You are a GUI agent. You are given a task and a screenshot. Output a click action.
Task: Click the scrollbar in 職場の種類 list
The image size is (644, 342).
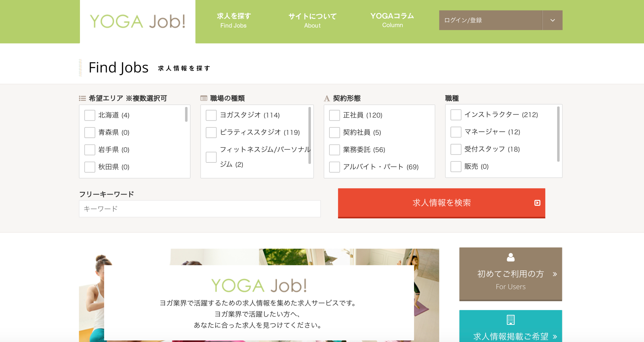pos(309,135)
